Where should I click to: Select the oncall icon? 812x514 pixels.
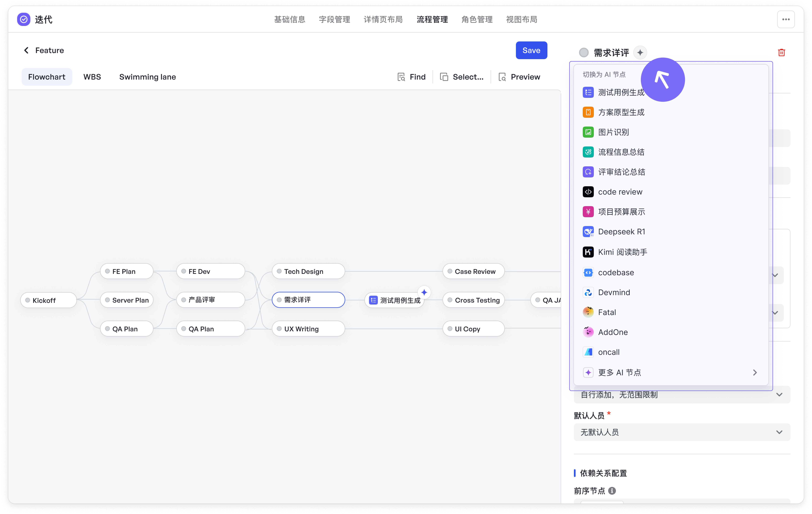[588, 352]
